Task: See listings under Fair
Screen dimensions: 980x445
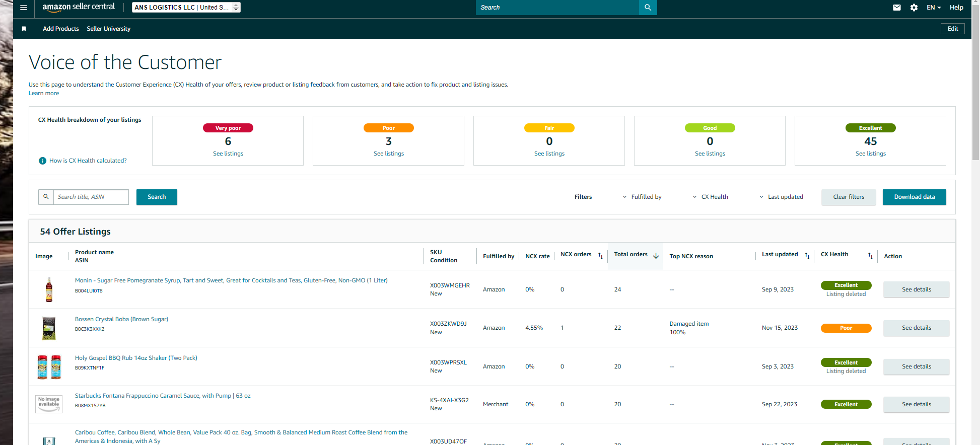Action: click(x=549, y=154)
